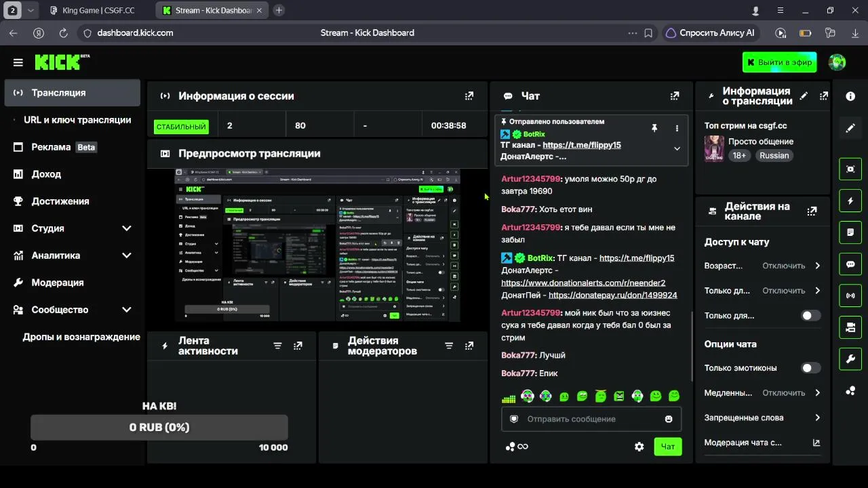Click the info icon in right rail
868x488 pixels.
[x=850, y=96]
